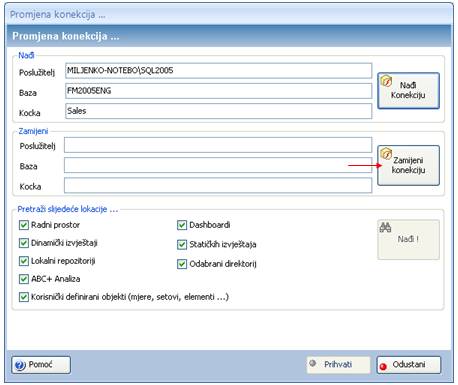458x385 pixels.
Task: Toggle the Lokalni repozitoriji checkbox
Action: tap(24, 261)
